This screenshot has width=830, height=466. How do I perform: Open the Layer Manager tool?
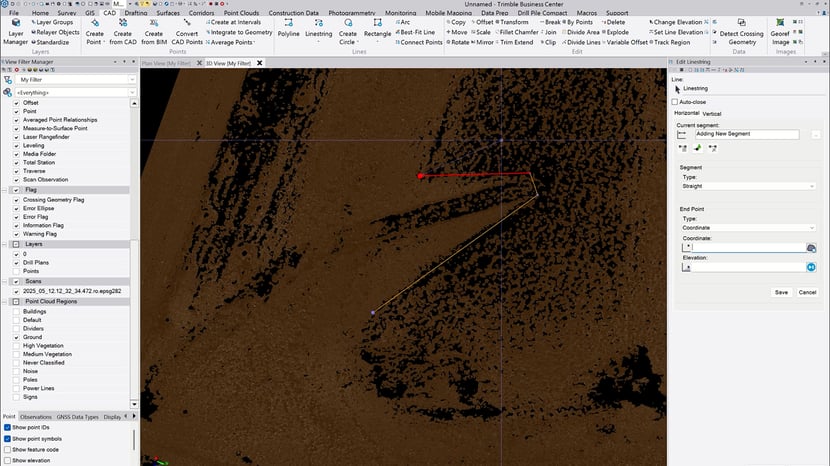point(15,32)
